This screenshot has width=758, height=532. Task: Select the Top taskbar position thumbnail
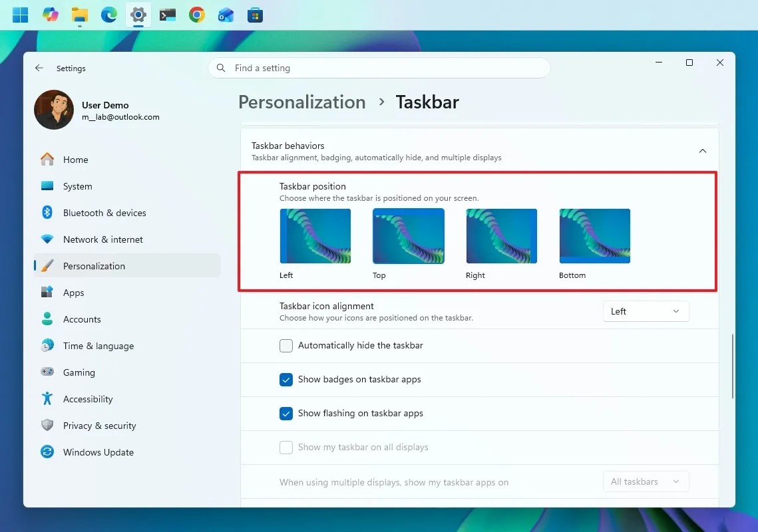tap(409, 236)
